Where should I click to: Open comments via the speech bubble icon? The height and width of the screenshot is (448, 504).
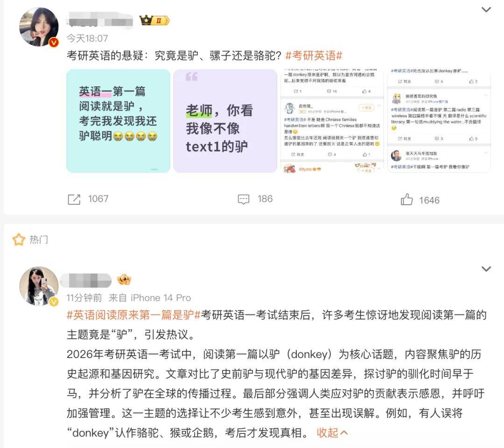pos(243,199)
